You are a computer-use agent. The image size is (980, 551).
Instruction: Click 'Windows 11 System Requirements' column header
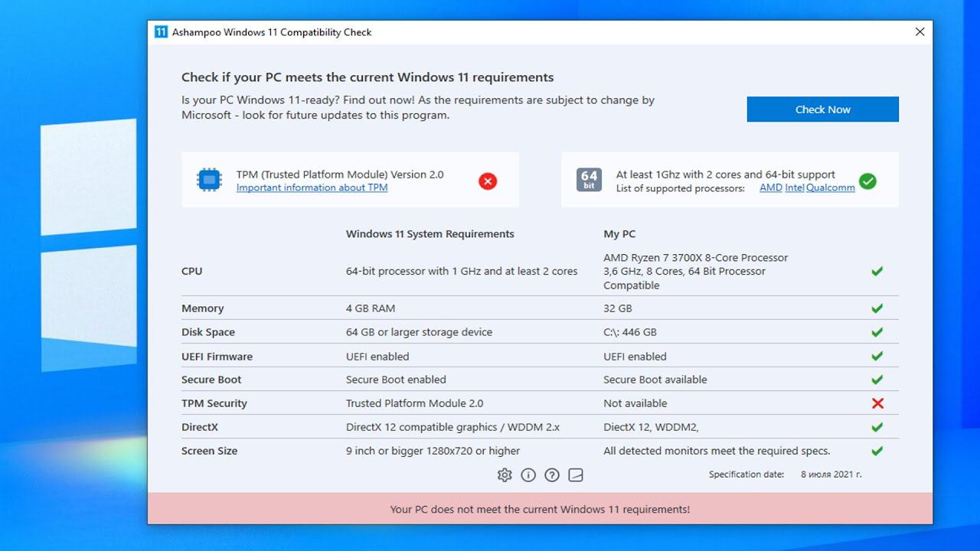pos(430,234)
